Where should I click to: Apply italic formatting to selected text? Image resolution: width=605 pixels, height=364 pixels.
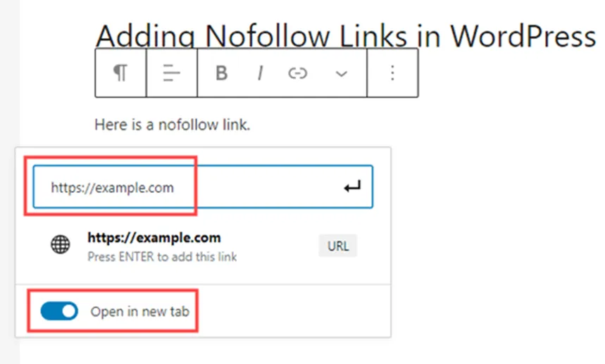tap(261, 73)
